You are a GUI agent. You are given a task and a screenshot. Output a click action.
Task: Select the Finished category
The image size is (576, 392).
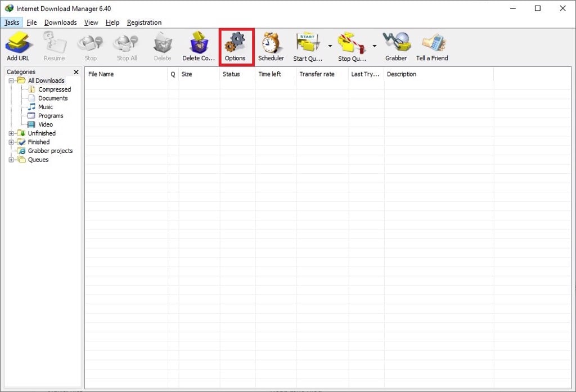(x=39, y=142)
